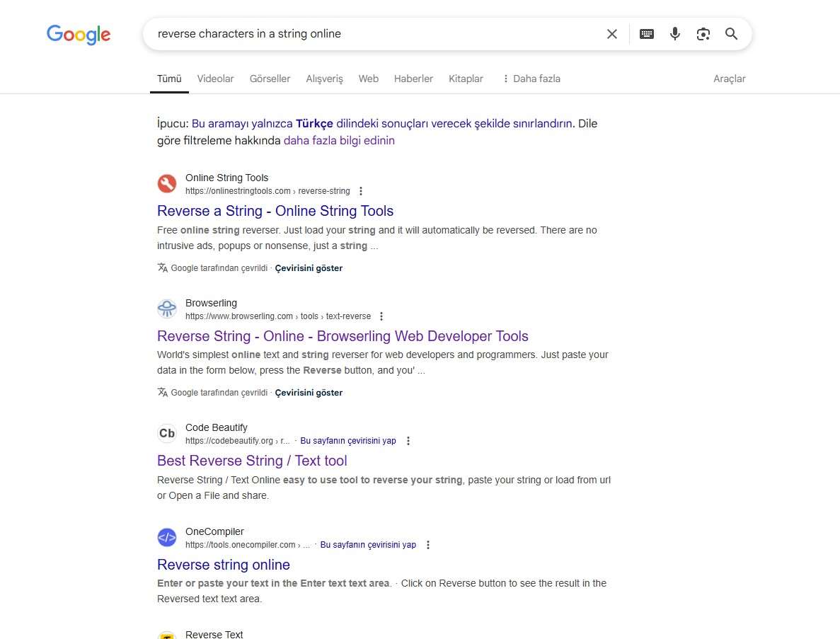The height and width of the screenshot is (639, 840).
Task: Click translate icon under Online String Tools result
Action: tap(162, 267)
